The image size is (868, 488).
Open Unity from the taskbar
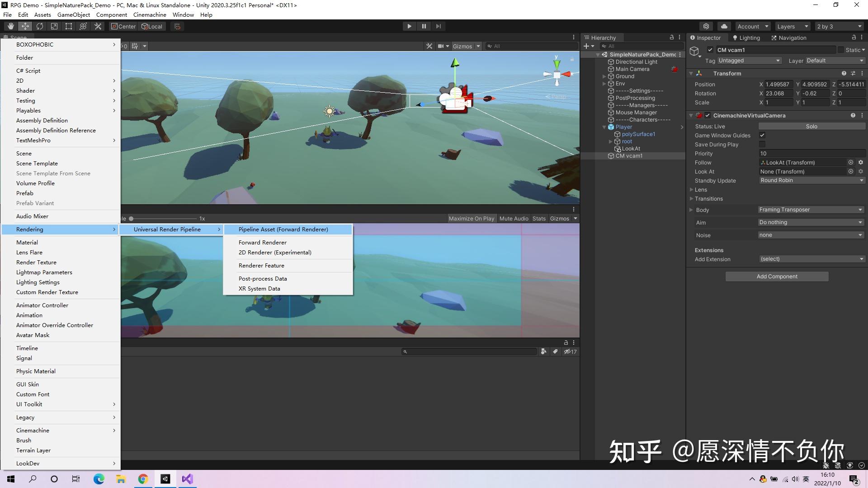pos(165,479)
